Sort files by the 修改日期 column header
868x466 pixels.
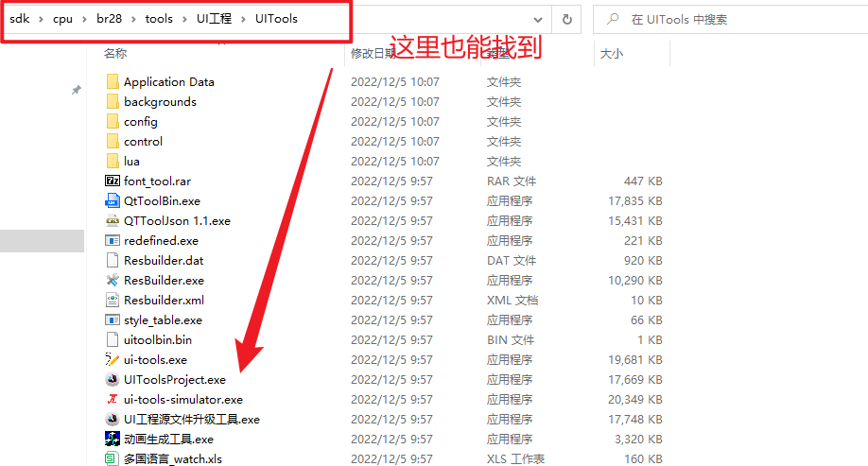click(373, 54)
